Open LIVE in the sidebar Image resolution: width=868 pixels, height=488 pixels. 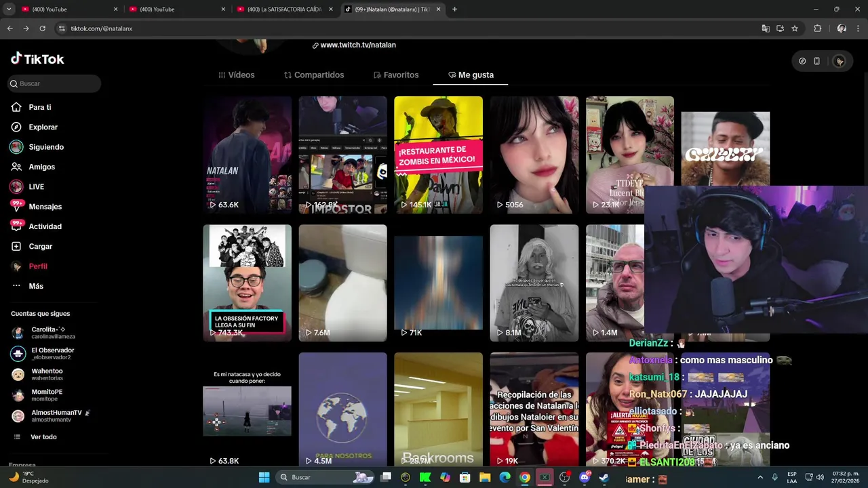click(27, 186)
